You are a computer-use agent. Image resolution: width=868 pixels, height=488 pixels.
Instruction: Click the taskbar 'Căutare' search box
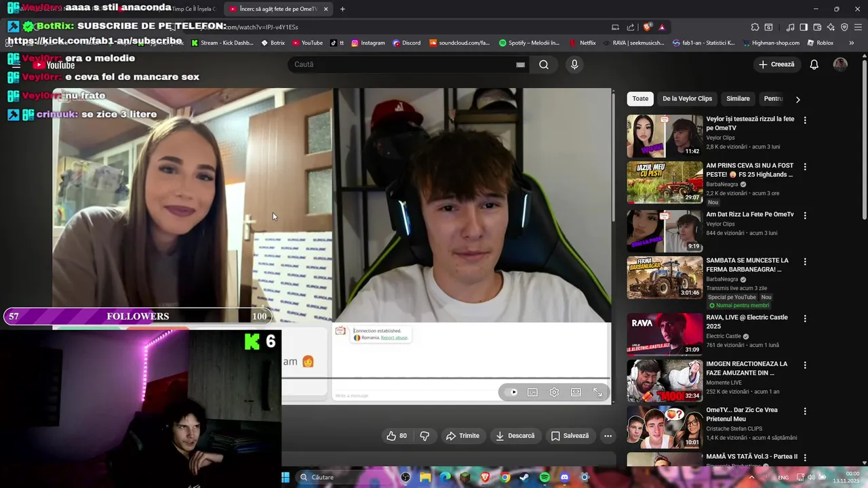click(346, 477)
